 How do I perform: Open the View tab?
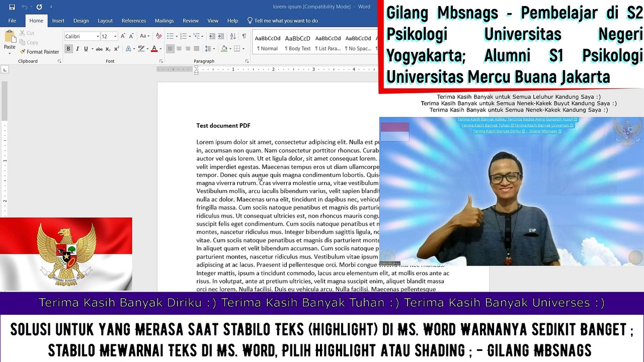point(213,21)
